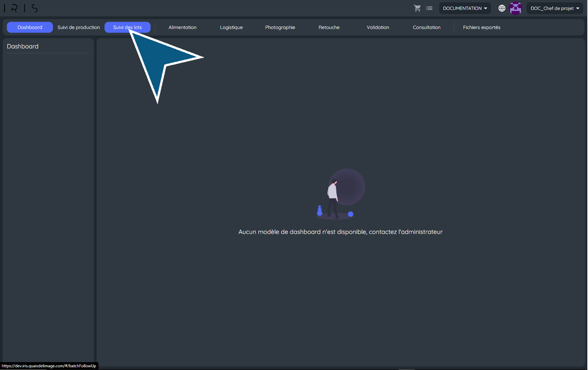Open the Consultation tab
588x370 pixels.
426,27
